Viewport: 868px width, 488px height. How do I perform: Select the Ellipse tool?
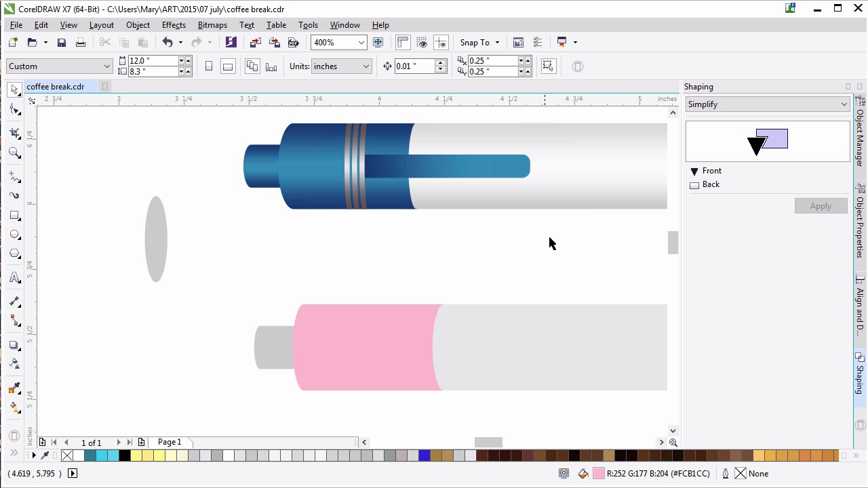pos(14,235)
